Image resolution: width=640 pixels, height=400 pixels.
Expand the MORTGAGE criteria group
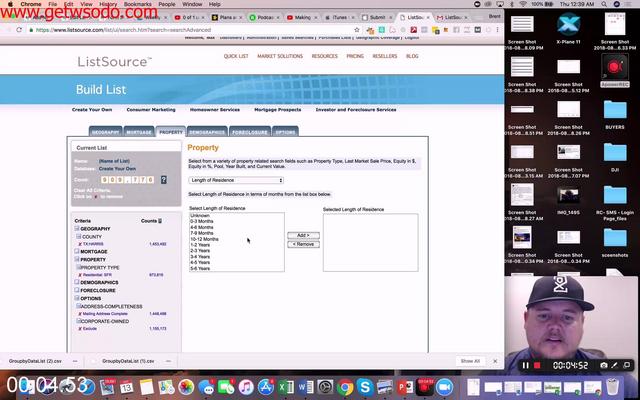point(77,251)
